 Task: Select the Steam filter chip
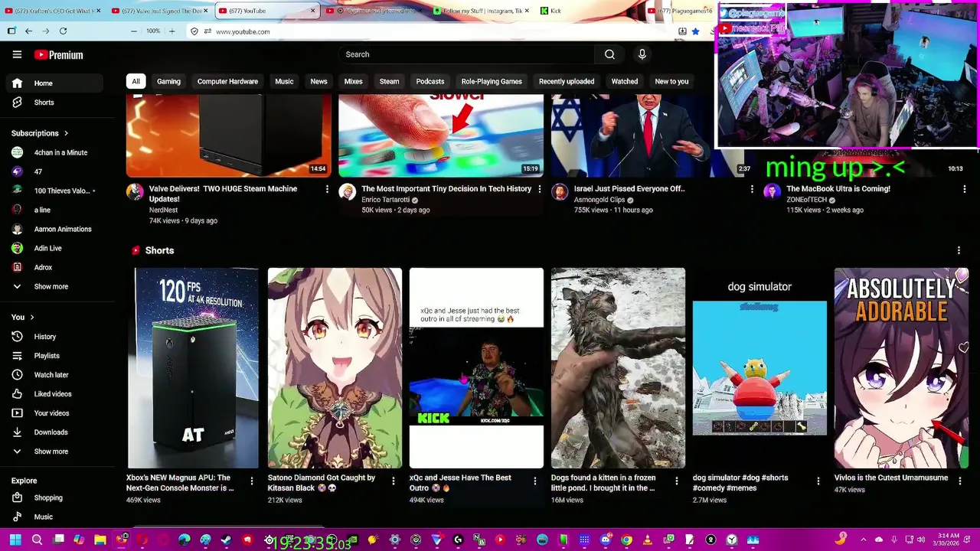389,81
